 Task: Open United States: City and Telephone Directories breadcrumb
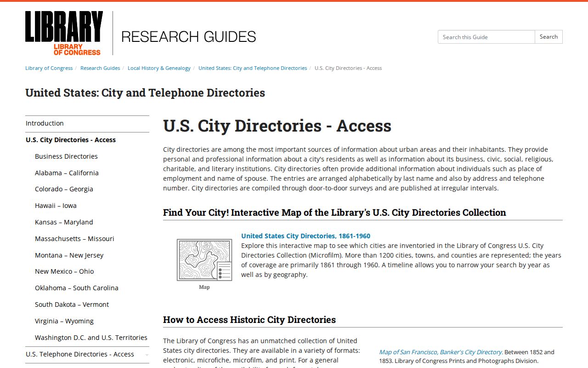tap(253, 68)
